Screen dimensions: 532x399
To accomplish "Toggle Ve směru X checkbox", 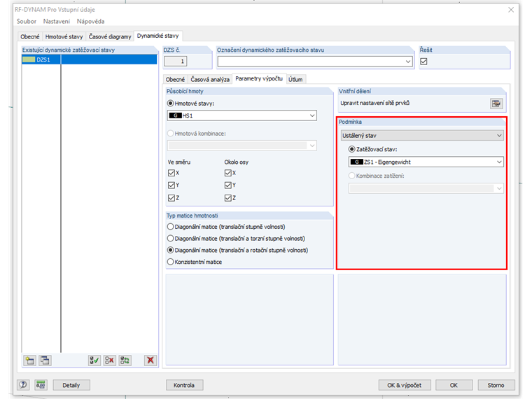I will pos(171,173).
